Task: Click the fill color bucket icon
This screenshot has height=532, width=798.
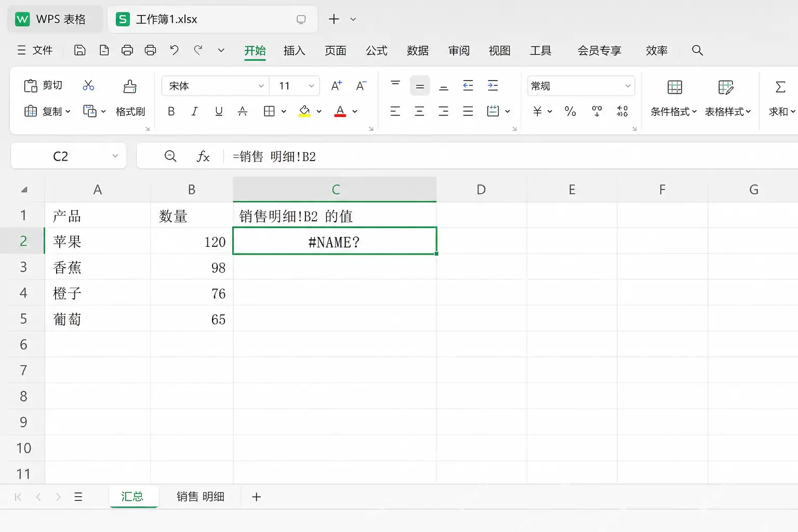Action: (x=305, y=111)
